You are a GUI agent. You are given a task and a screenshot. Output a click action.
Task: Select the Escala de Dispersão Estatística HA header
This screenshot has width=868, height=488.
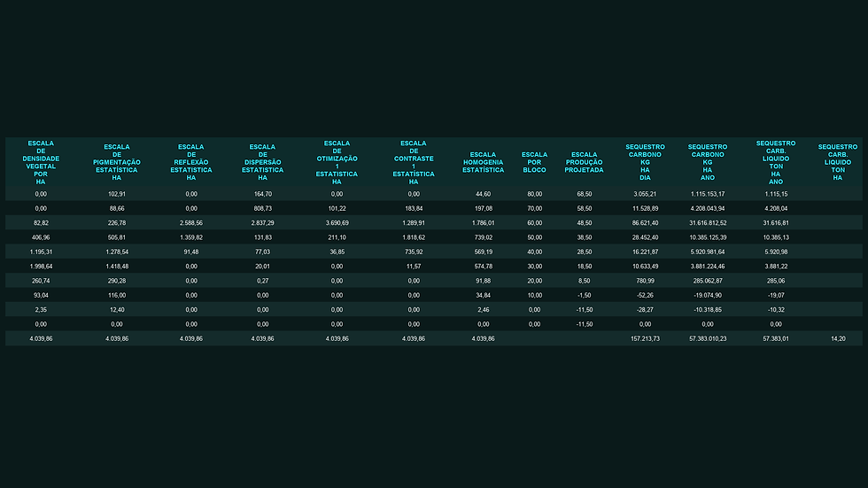tap(262, 163)
